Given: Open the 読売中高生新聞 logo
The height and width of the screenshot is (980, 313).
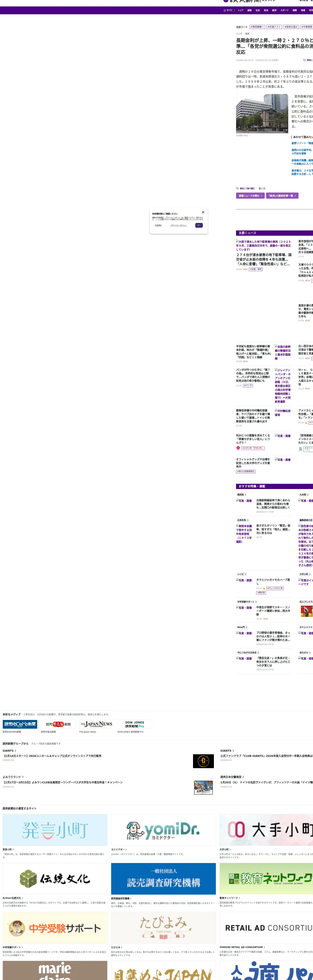Looking at the screenshot, I should pos(58,724).
